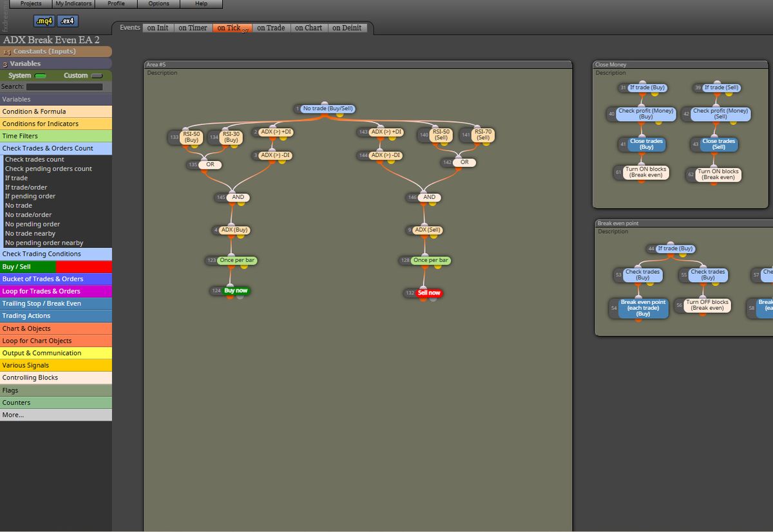This screenshot has width=773, height=532.
Task: Click the .mq4 export icon
Action: (x=44, y=21)
